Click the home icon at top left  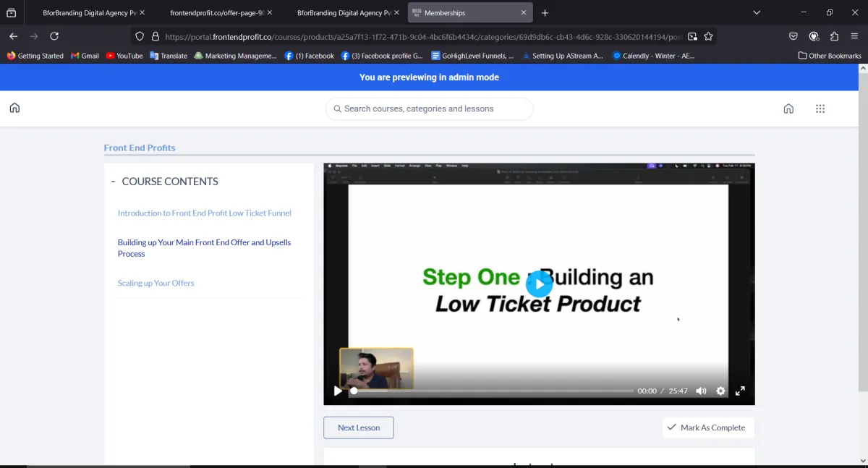14,109
